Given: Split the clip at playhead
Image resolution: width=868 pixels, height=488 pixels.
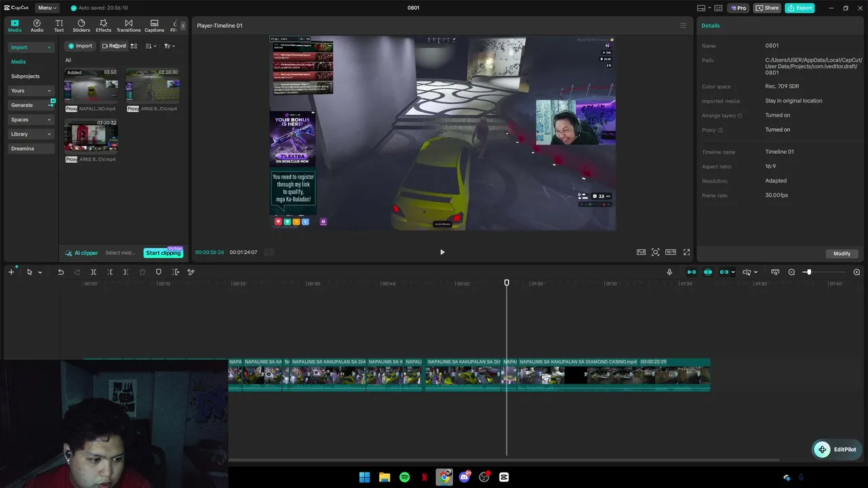Looking at the screenshot, I should 94,272.
